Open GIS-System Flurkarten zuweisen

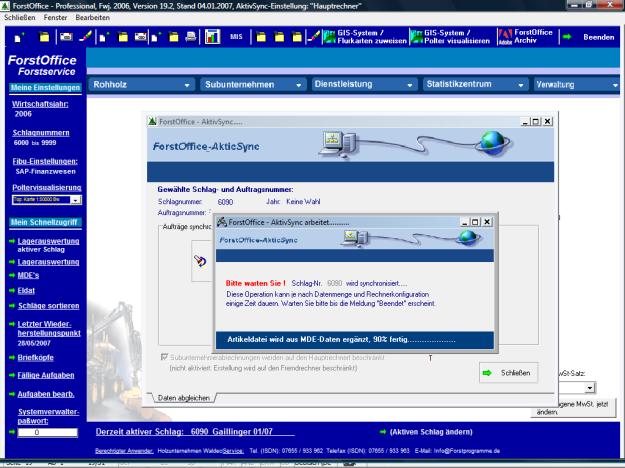click(365, 37)
